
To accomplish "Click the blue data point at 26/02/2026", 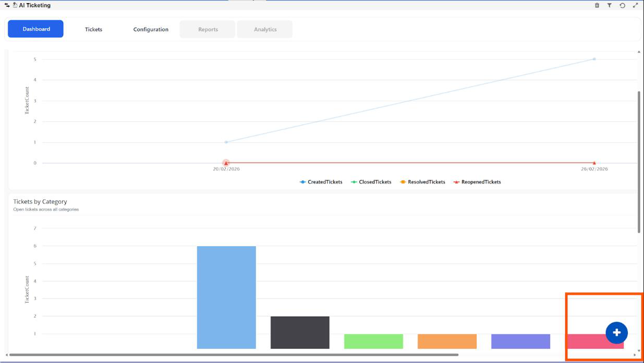I will pyautogui.click(x=593, y=59).
